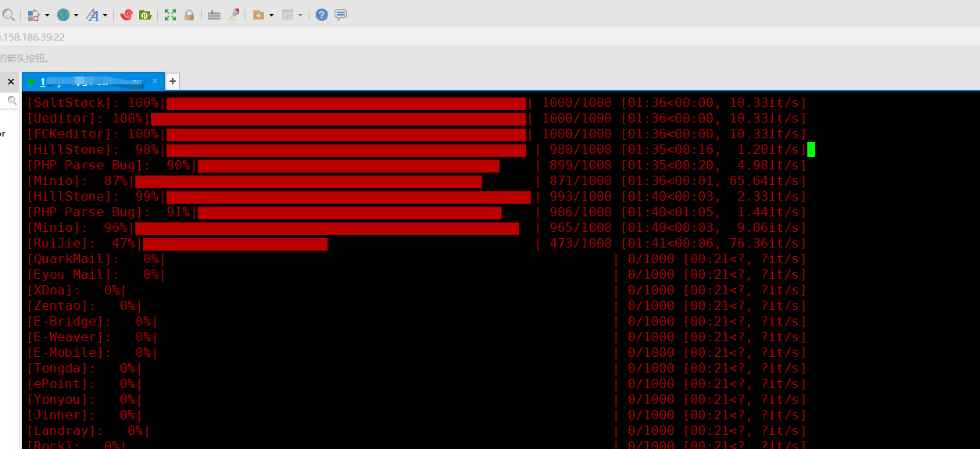The image size is (980, 449).
Task: Click the text "[Yonyou]:" in terminal
Action: tap(62, 400)
